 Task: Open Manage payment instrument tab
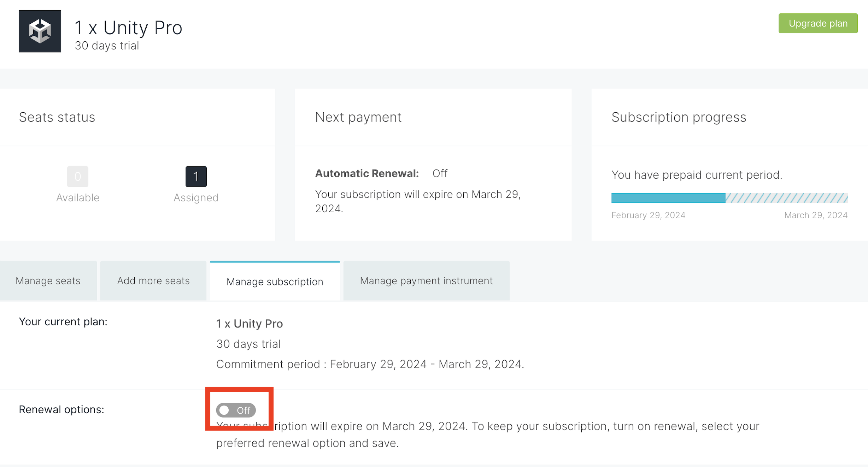[426, 280]
